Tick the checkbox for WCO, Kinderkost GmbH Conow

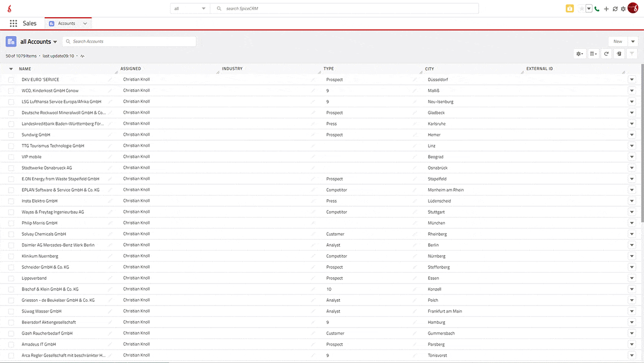coord(11,91)
